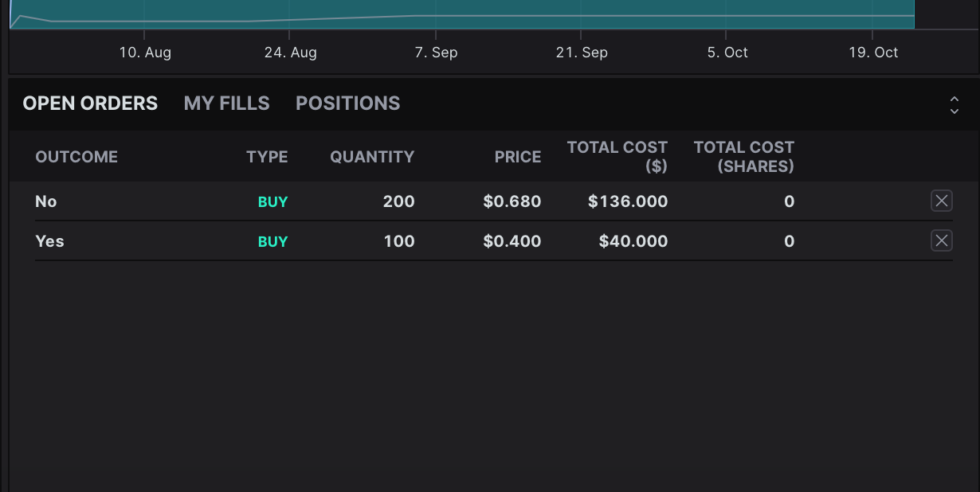980x492 pixels.
Task: Select the Total Cost (Shares) header
Action: coord(743,157)
